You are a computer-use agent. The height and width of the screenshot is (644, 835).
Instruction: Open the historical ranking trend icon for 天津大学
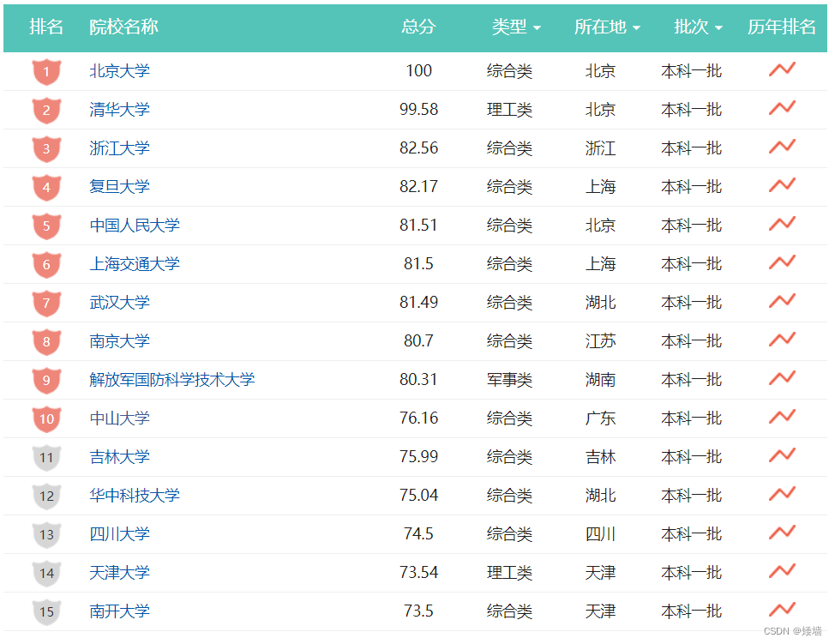[x=782, y=572]
